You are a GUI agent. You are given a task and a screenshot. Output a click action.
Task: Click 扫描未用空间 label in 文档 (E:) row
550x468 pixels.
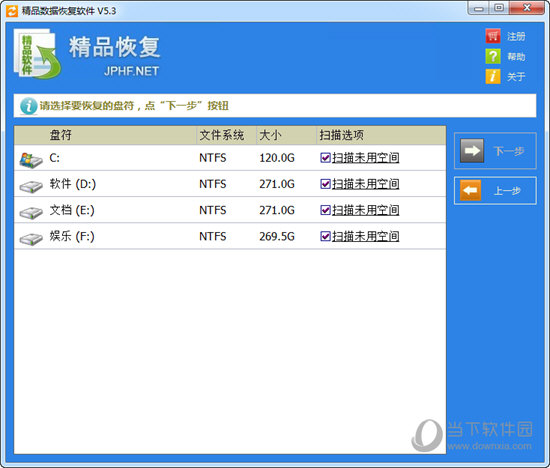365,210
